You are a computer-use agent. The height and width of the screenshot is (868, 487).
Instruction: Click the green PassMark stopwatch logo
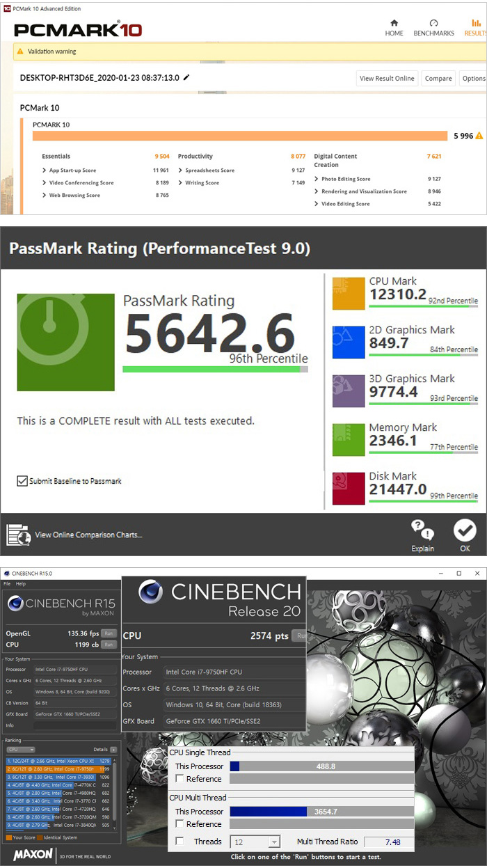pos(65,342)
